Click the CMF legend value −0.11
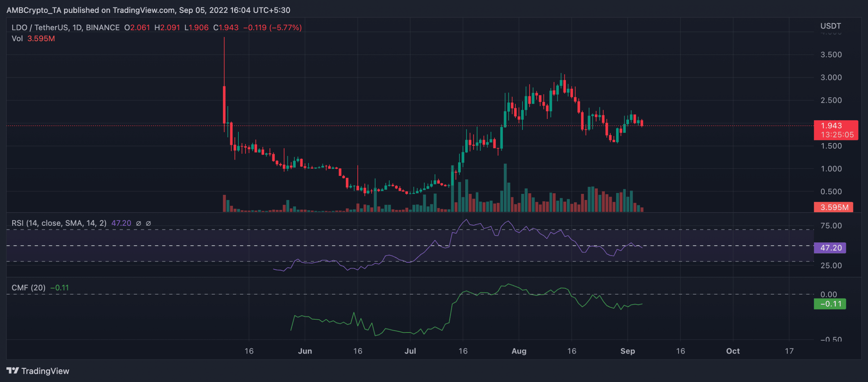Image resolution: width=868 pixels, height=382 pixels. coord(60,288)
